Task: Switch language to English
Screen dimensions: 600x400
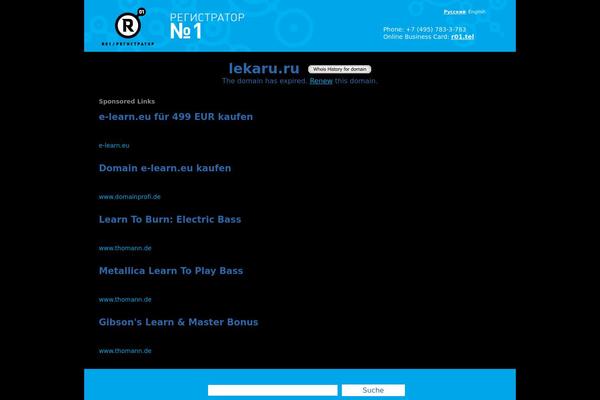Action: click(x=476, y=12)
